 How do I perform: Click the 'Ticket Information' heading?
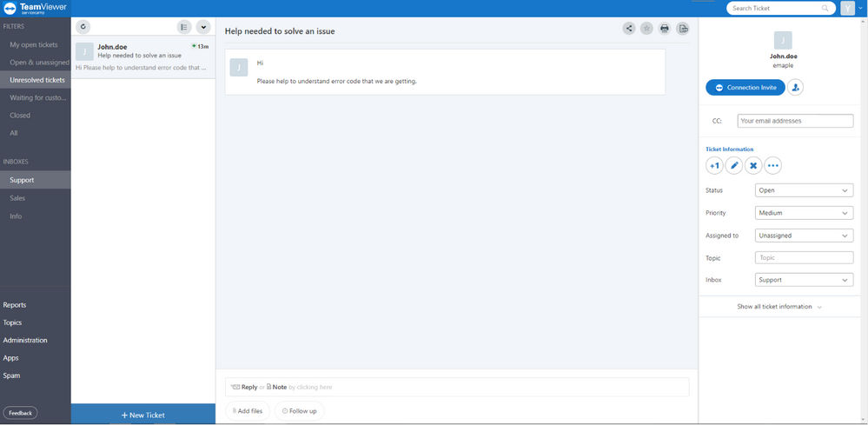pos(730,149)
